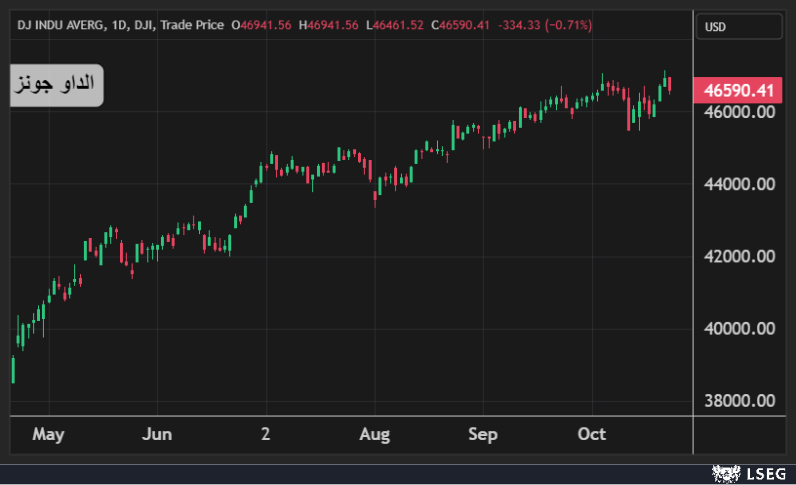
Task: Click the LSEG logo icon
Action: coord(723,471)
